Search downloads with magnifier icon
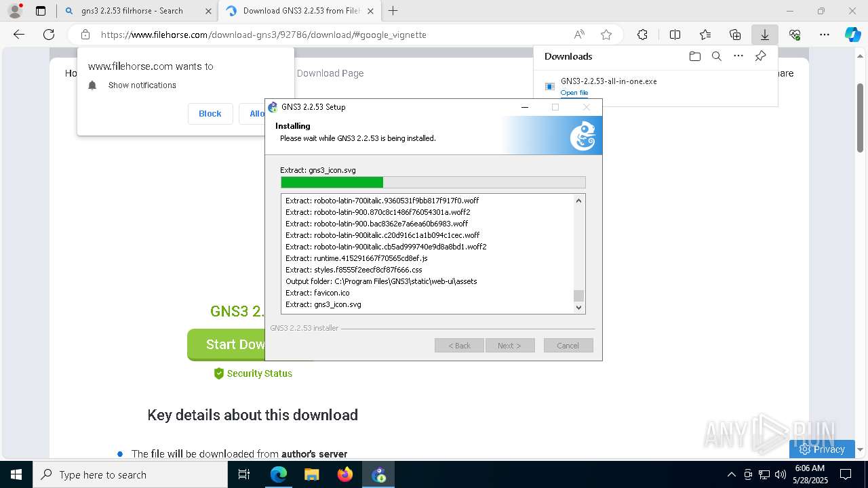The height and width of the screenshot is (488, 868). click(x=716, y=56)
